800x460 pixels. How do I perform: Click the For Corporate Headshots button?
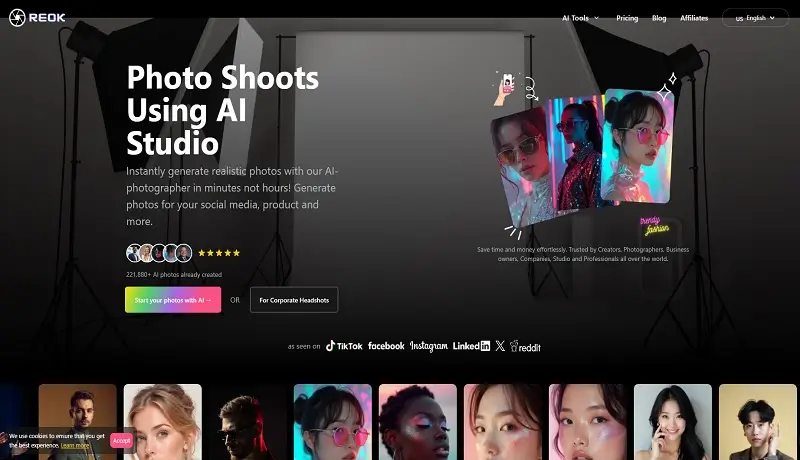293,300
